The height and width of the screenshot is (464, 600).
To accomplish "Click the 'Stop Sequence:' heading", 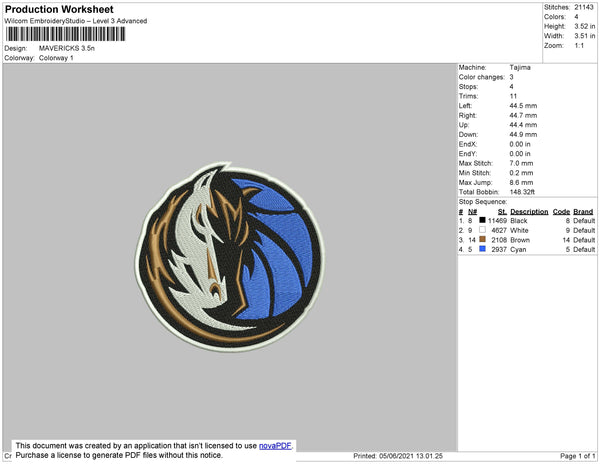I will [x=483, y=202].
